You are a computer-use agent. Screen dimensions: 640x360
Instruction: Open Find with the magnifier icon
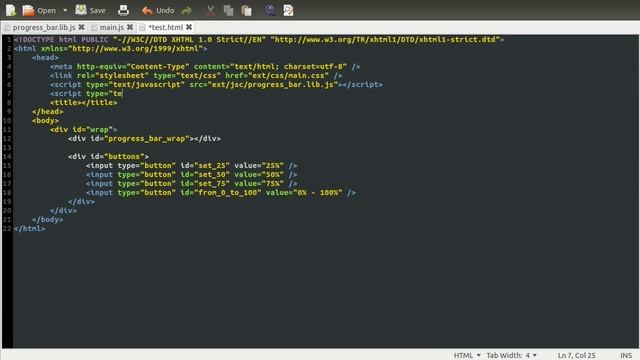[270, 10]
